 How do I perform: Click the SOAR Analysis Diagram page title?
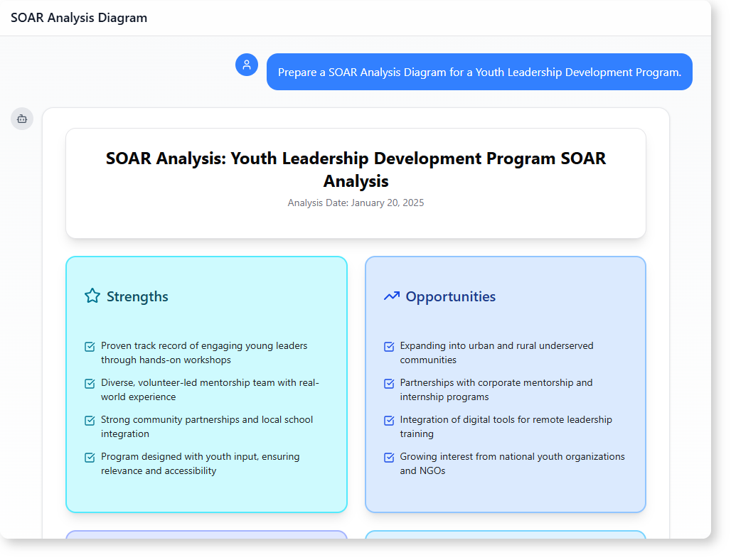(79, 18)
